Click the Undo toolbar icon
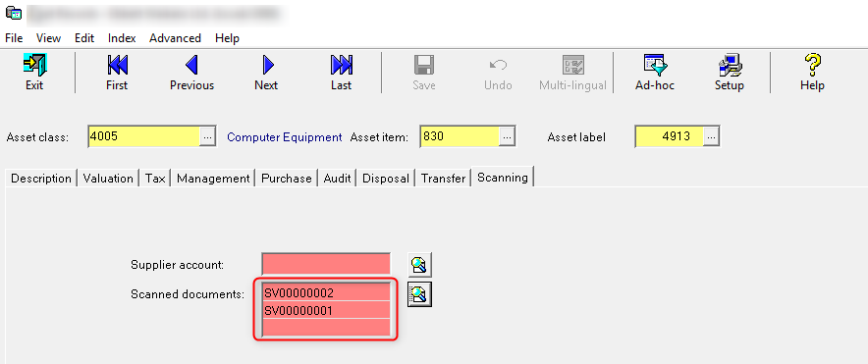 click(498, 73)
